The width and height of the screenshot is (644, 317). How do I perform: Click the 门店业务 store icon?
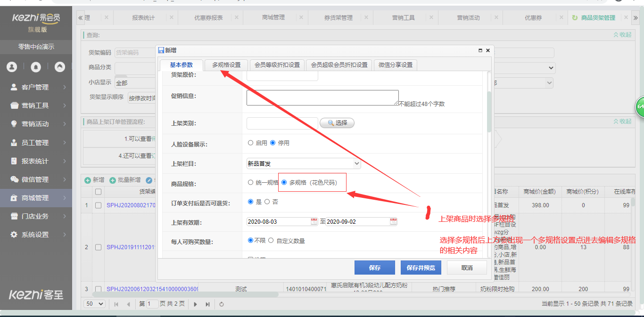click(x=14, y=216)
